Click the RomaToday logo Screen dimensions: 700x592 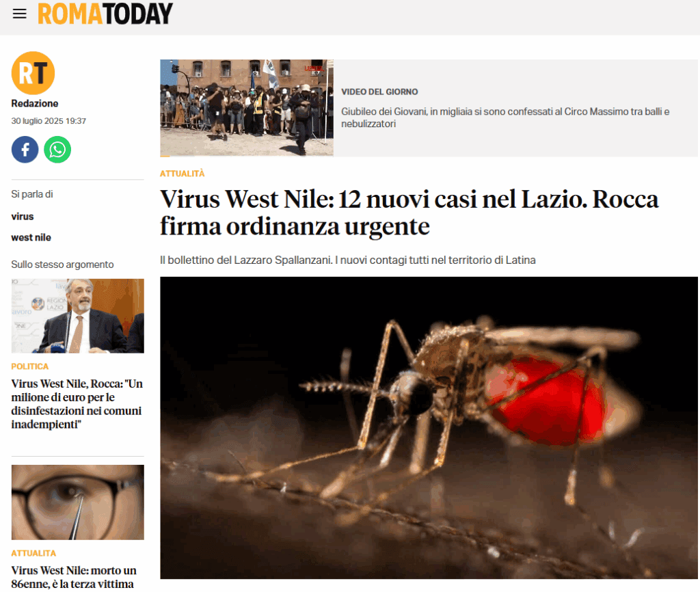click(105, 14)
